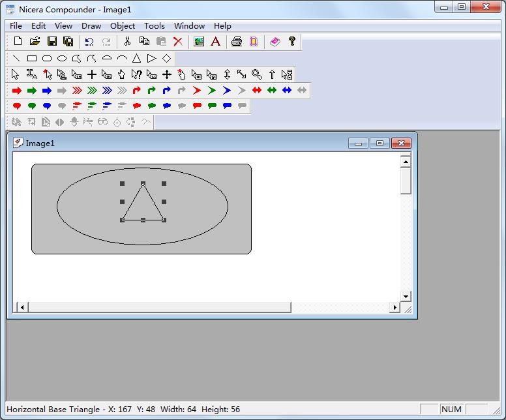Select the Line drawing tool
The width and height of the screenshot is (506, 420).
[x=16, y=59]
